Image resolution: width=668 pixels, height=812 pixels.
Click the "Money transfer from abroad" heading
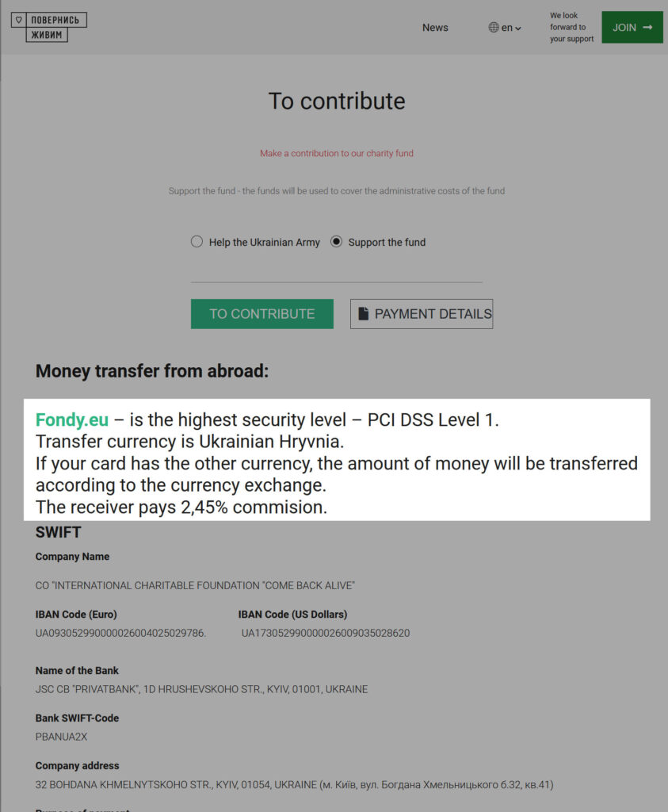(x=152, y=370)
